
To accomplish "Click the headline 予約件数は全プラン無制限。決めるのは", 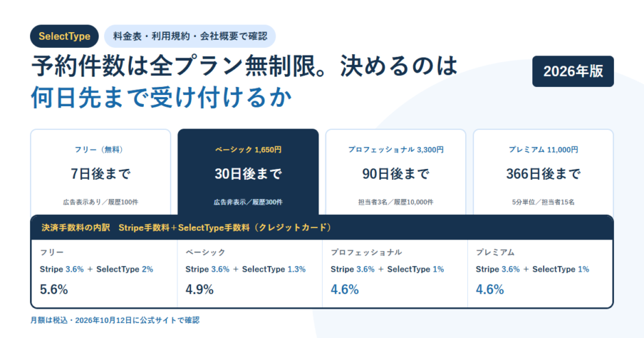I will tap(245, 66).
